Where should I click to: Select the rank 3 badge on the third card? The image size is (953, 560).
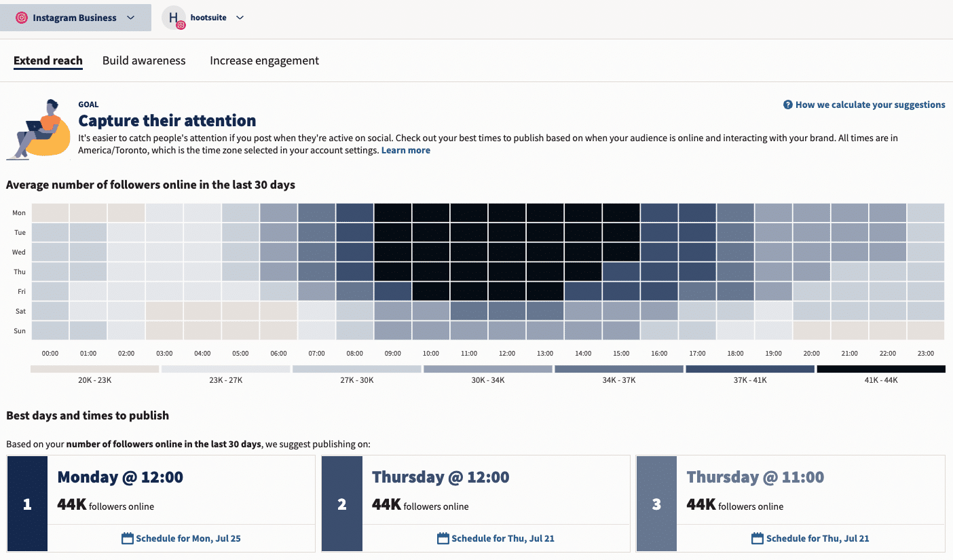[x=655, y=504]
